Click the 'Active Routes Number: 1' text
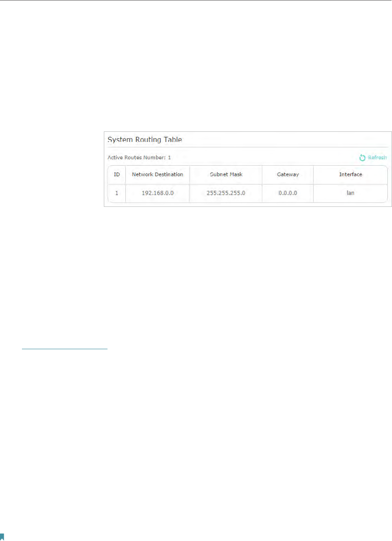 [140, 157]
